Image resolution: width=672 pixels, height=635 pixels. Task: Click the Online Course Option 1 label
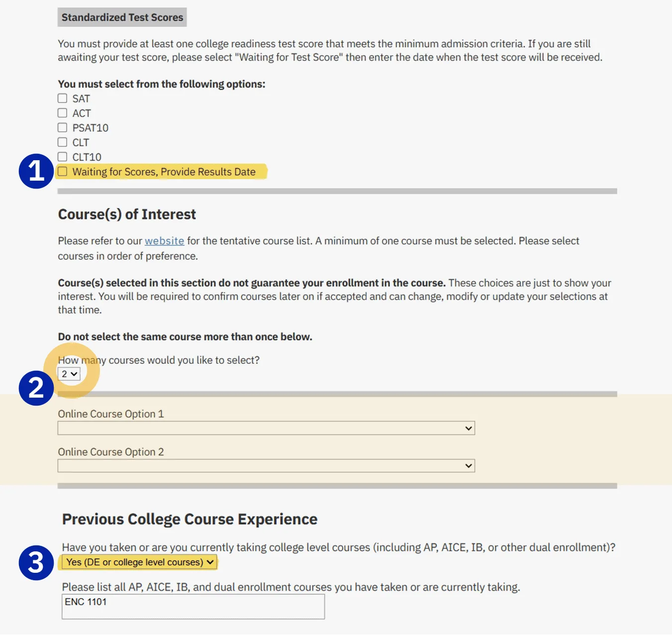[111, 414]
